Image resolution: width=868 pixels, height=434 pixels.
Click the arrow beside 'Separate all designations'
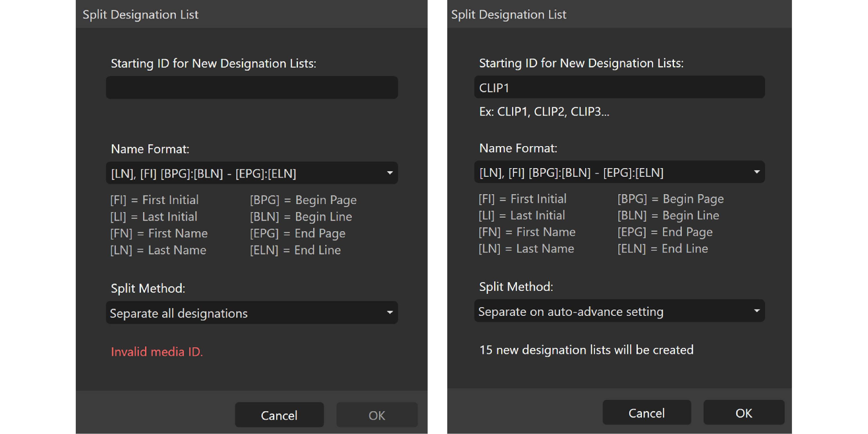390,313
